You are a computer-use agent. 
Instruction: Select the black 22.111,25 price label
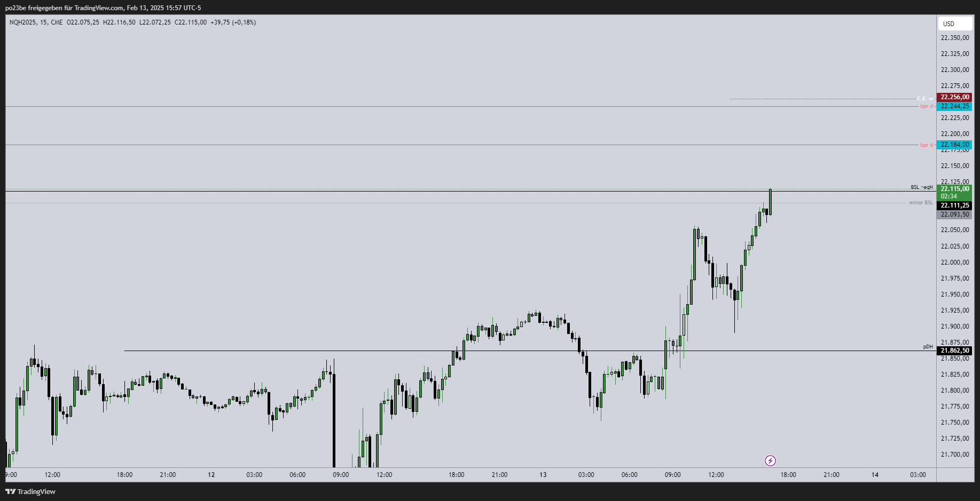click(954, 205)
